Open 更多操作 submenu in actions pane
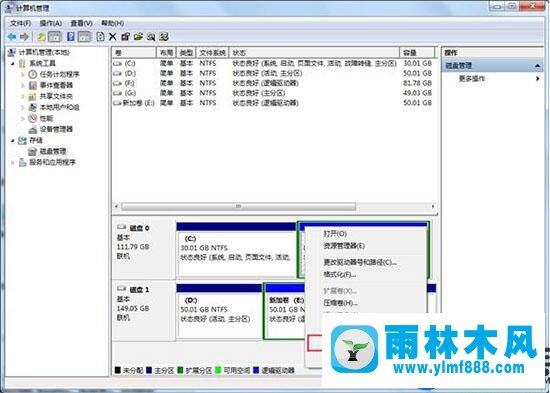 point(472,79)
